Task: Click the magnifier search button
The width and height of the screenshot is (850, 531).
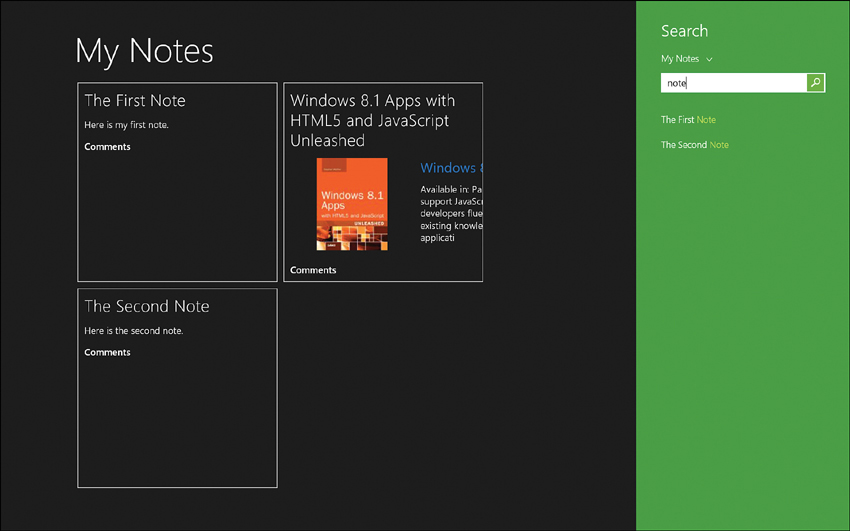Action: [815, 83]
